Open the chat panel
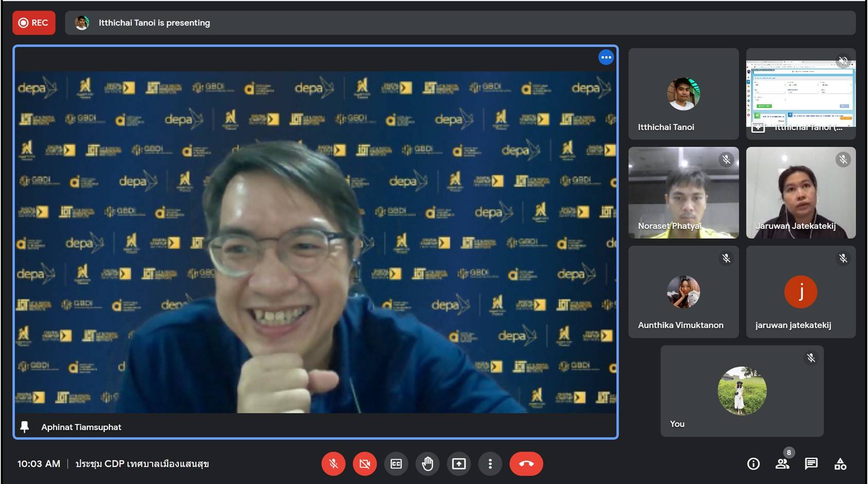Screen dimensions: 868x484 (811, 464)
